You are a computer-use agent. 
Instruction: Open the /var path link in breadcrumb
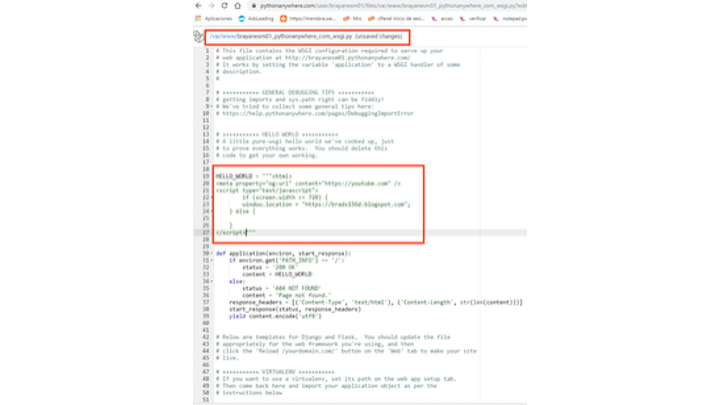point(215,36)
